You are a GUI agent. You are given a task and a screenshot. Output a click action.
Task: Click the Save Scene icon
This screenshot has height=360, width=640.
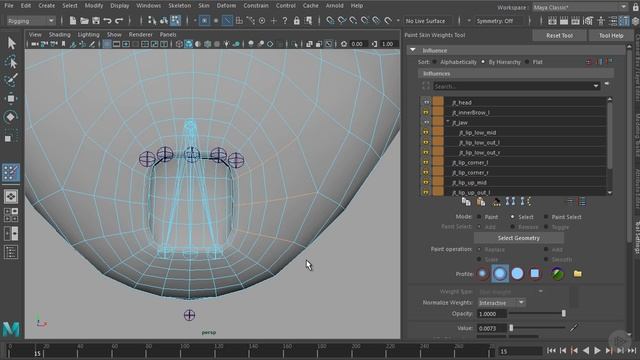pos(96,20)
